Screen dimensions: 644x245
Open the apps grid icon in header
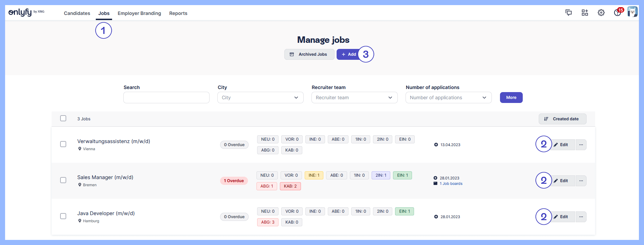585,13
